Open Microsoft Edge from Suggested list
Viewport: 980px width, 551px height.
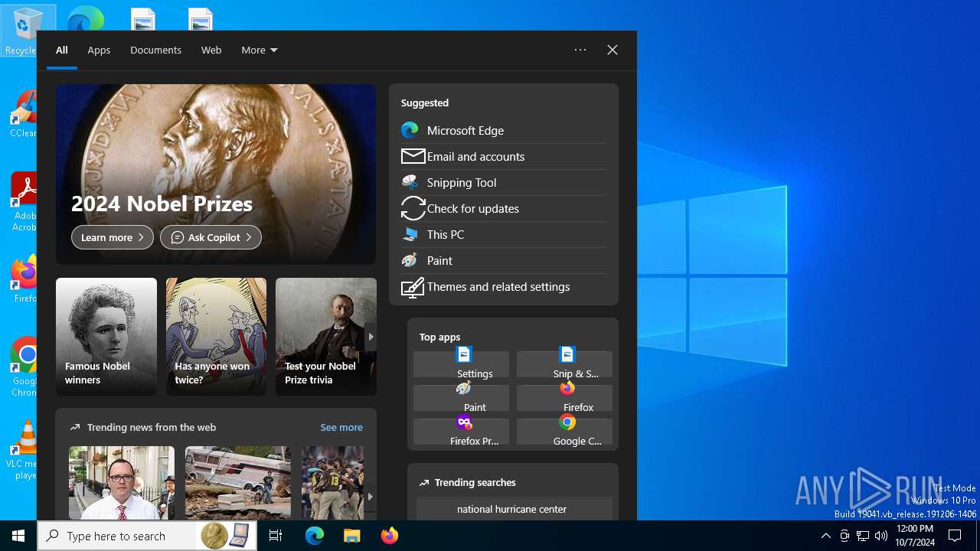pyautogui.click(x=503, y=130)
